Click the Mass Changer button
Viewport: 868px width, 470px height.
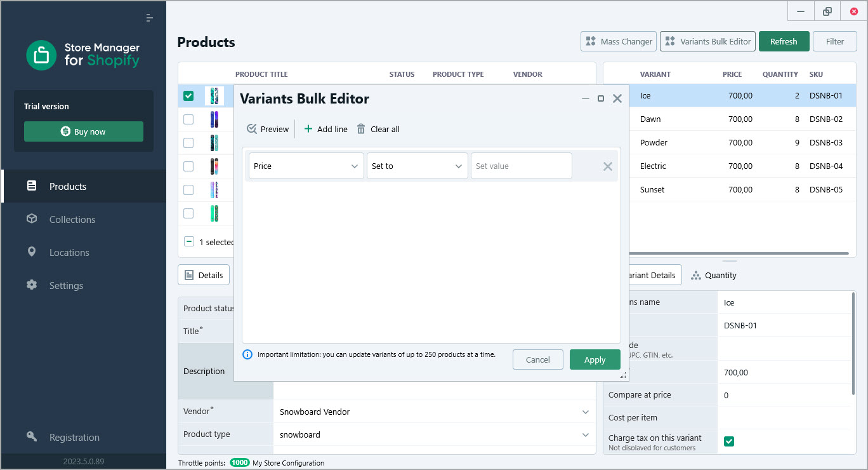[x=618, y=41]
